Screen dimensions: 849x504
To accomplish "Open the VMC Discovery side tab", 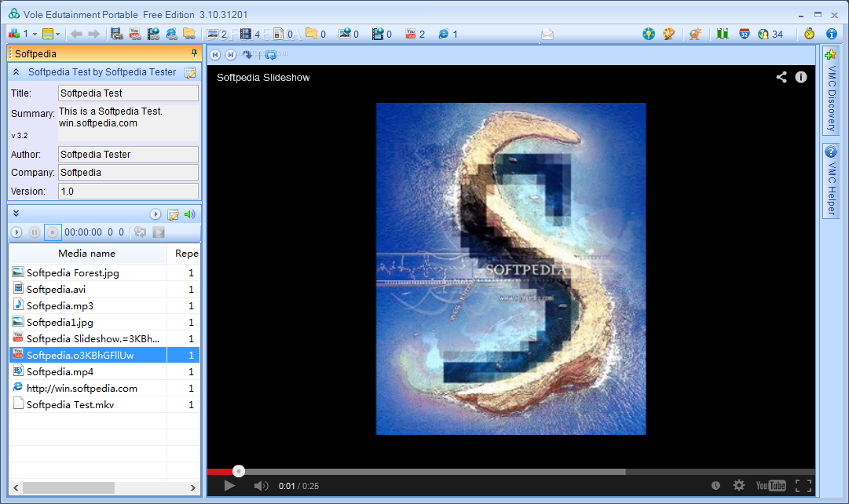I will (831, 91).
